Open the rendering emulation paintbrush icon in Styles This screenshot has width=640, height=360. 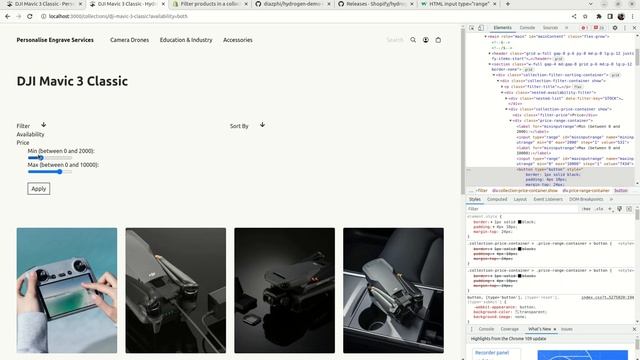(x=620, y=209)
